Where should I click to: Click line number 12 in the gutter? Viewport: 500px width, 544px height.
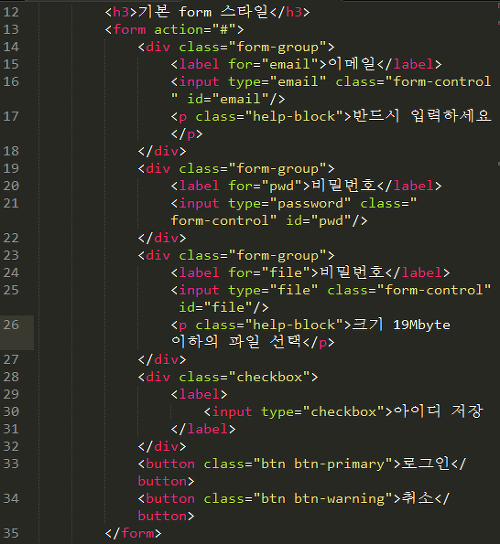point(11,12)
